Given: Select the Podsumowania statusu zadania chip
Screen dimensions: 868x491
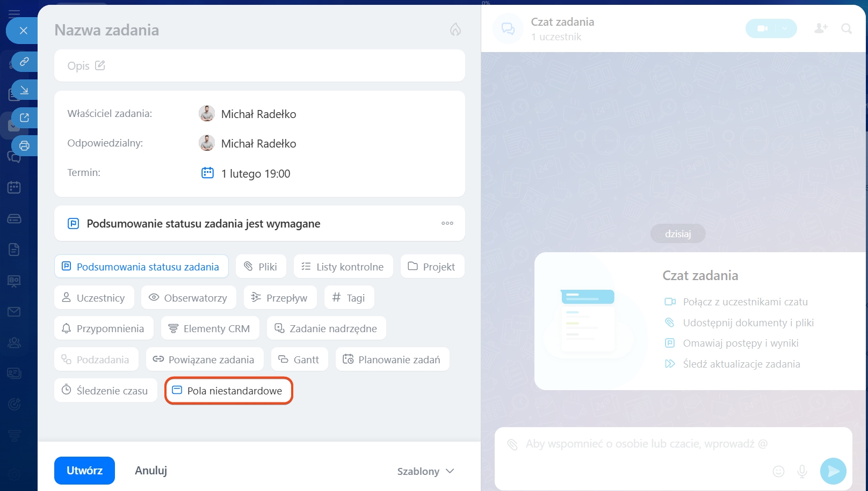Looking at the screenshot, I should click(x=141, y=267).
